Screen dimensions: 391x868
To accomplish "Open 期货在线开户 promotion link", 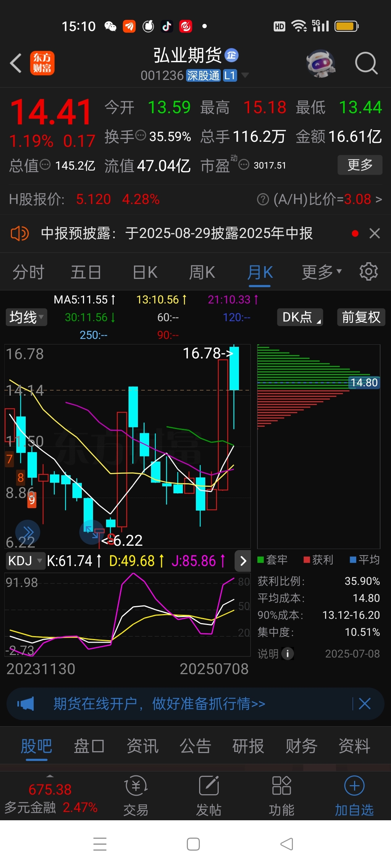I will [x=159, y=704].
